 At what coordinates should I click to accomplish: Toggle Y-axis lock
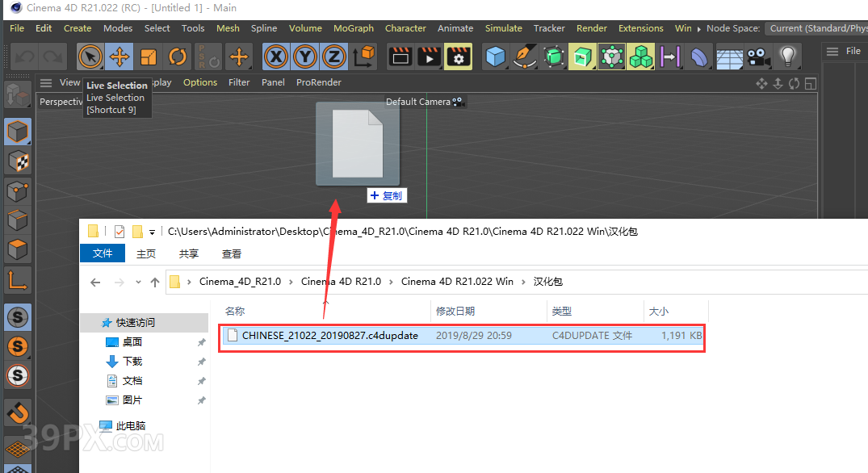pyautogui.click(x=305, y=57)
